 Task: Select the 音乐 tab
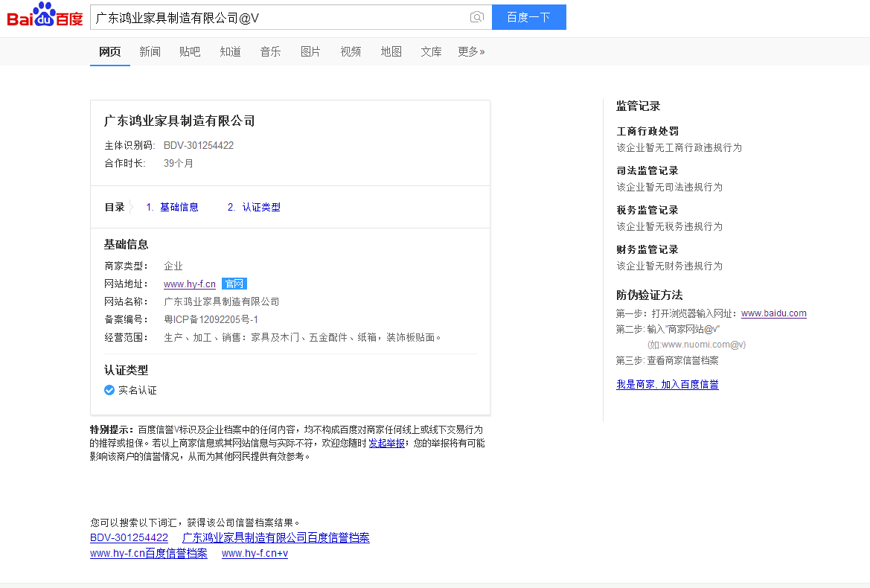pos(270,51)
